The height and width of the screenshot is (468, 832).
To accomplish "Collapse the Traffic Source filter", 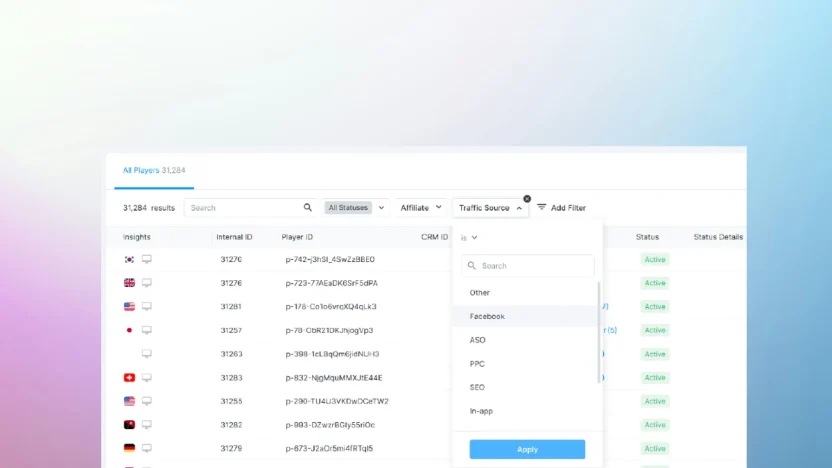I will click(x=490, y=207).
